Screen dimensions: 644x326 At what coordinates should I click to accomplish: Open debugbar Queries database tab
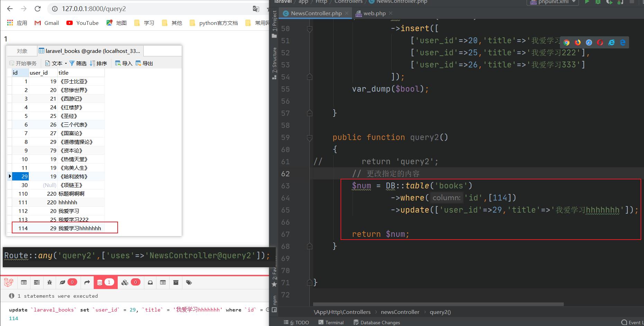pos(105,282)
